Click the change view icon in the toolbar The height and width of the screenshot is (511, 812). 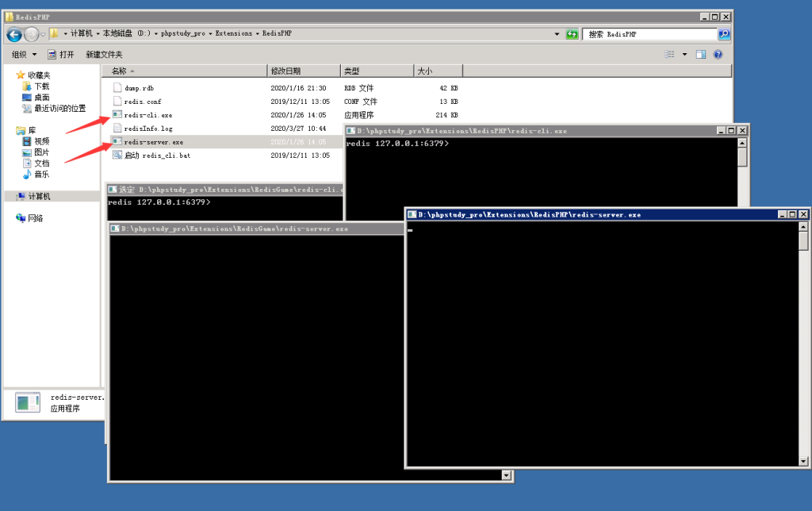(670, 55)
